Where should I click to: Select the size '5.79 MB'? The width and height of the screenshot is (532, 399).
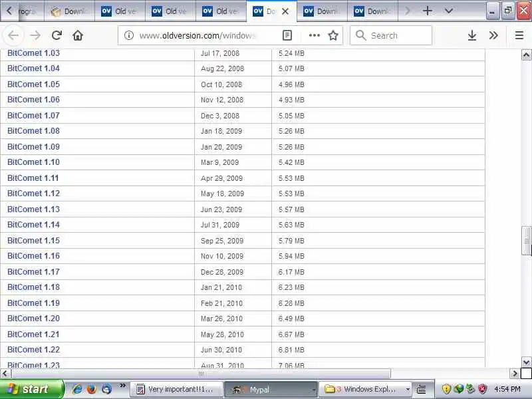[291, 241]
